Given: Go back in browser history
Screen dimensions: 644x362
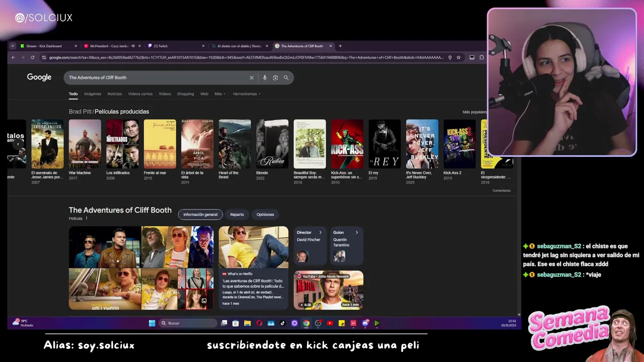Looking at the screenshot, I should click(x=13, y=57).
